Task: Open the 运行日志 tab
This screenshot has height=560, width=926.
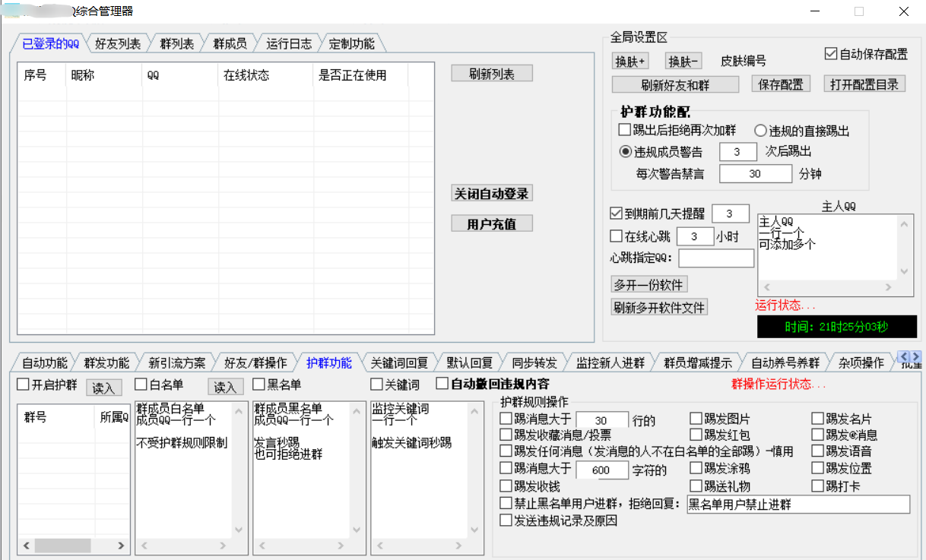Action: pyautogui.click(x=289, y=44)
